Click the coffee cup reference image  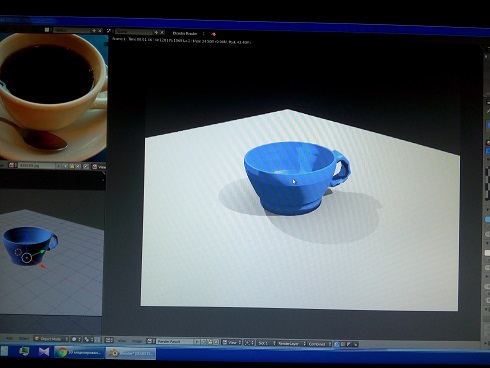(53, 97)
